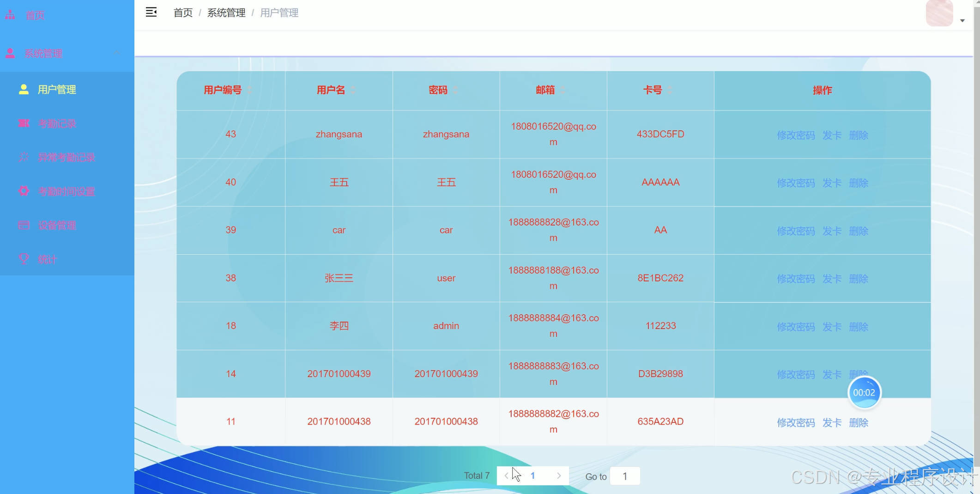Click the 异常考勤记录 sidebar icon

[x=24, y=157]
